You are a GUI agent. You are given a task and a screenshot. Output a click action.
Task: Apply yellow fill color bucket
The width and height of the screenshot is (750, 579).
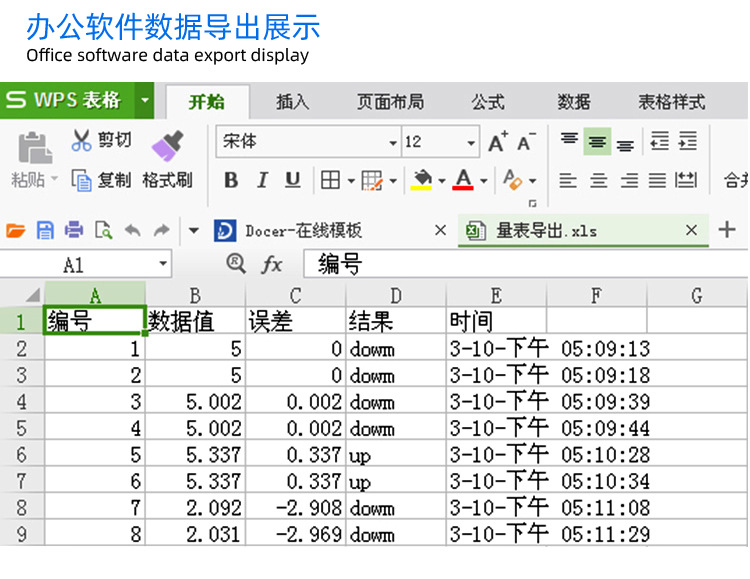click(421, 180)
